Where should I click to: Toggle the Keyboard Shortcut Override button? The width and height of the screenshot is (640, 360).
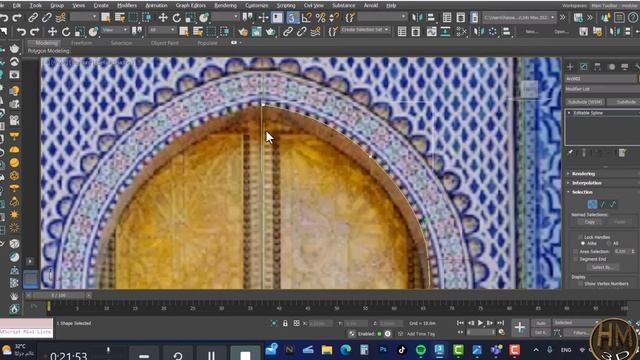278,18
